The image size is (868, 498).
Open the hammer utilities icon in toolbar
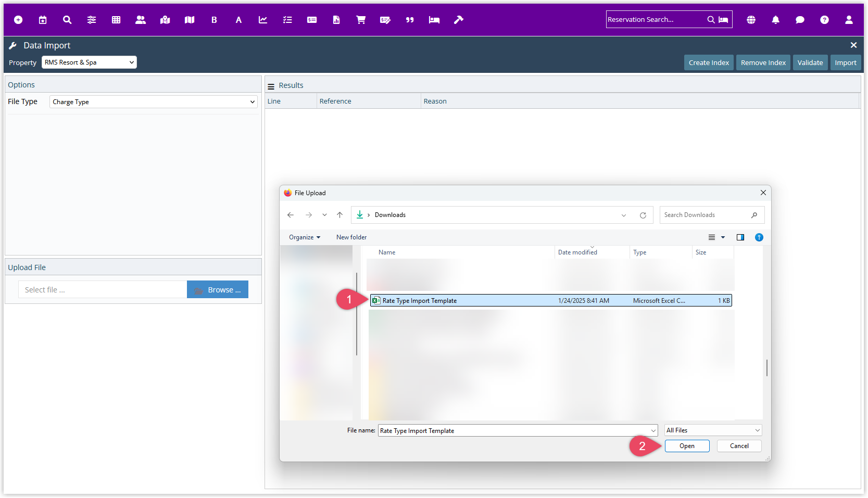[459, 20]
